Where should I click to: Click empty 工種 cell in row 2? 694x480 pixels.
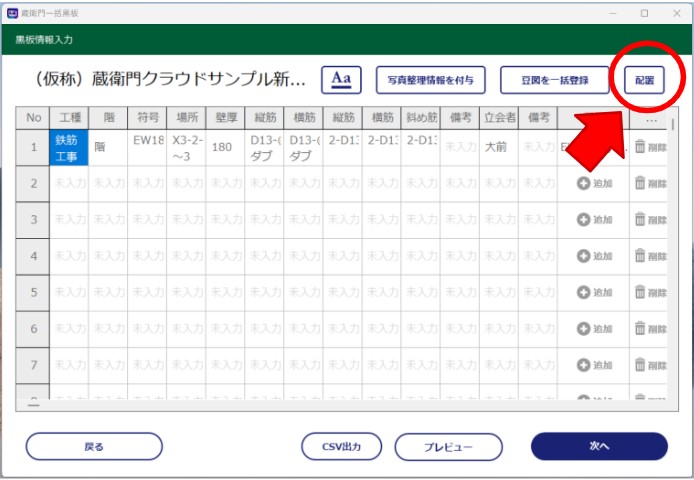pos(69,184)
